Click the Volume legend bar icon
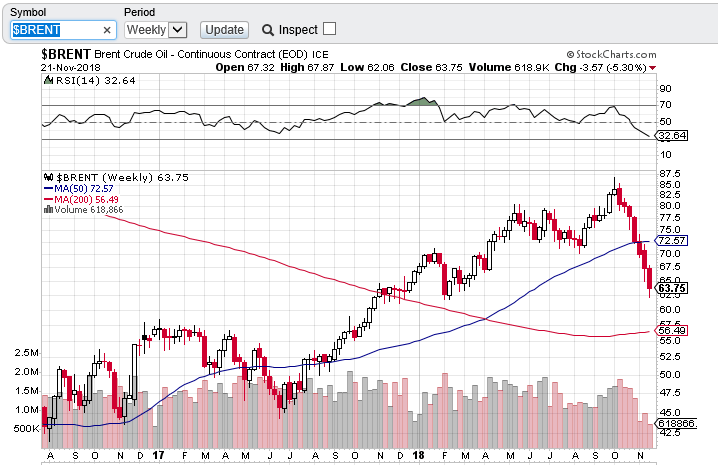718x465 pixels. [48, 210]
